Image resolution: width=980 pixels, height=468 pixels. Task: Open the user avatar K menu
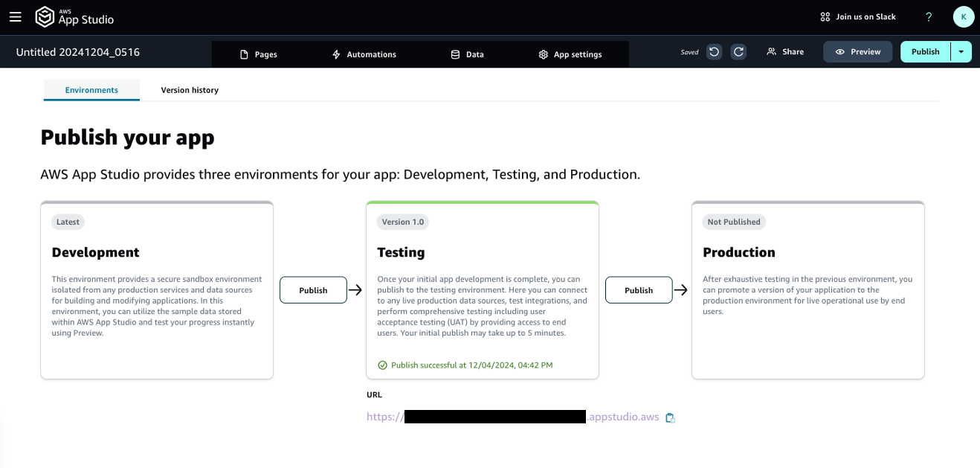click(x=964, y=16)
